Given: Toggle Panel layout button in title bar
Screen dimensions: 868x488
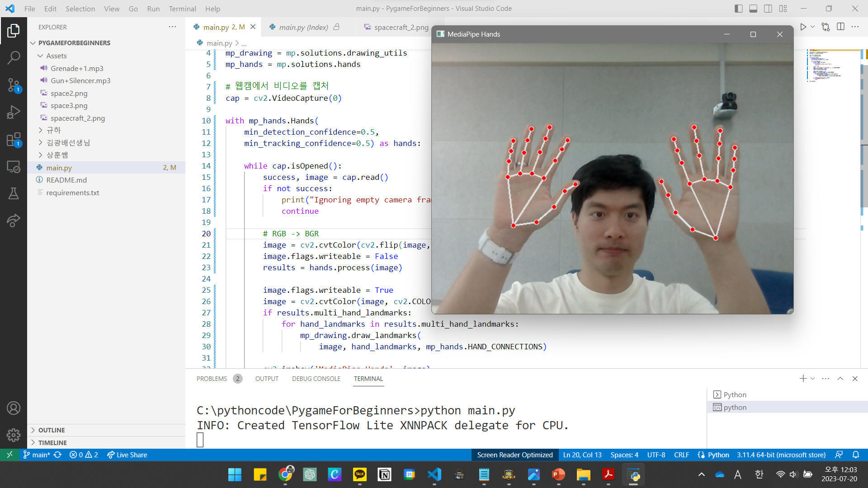Looking at the screenshot, I should (x=753, y=9).
